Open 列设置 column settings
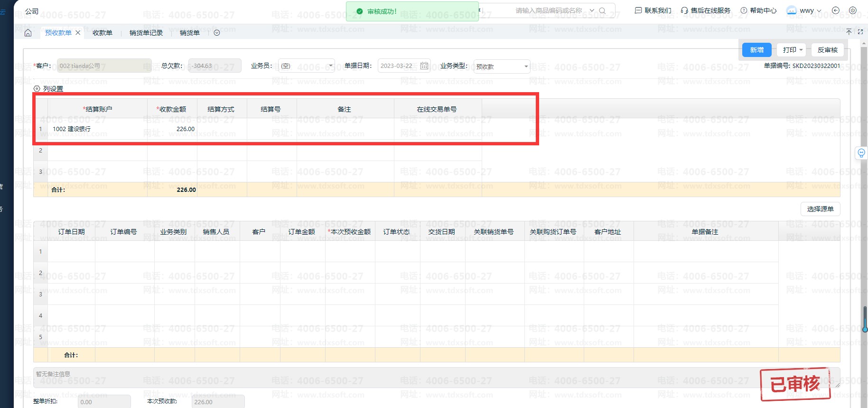868x408 pixels. click(48, 89)
